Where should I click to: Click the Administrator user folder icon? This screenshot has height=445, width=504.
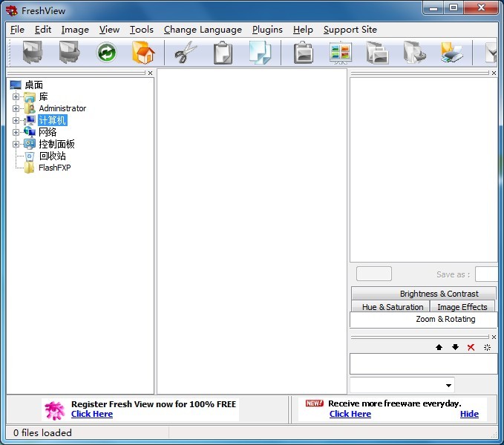pyautogui.click(x=30, y=108)
